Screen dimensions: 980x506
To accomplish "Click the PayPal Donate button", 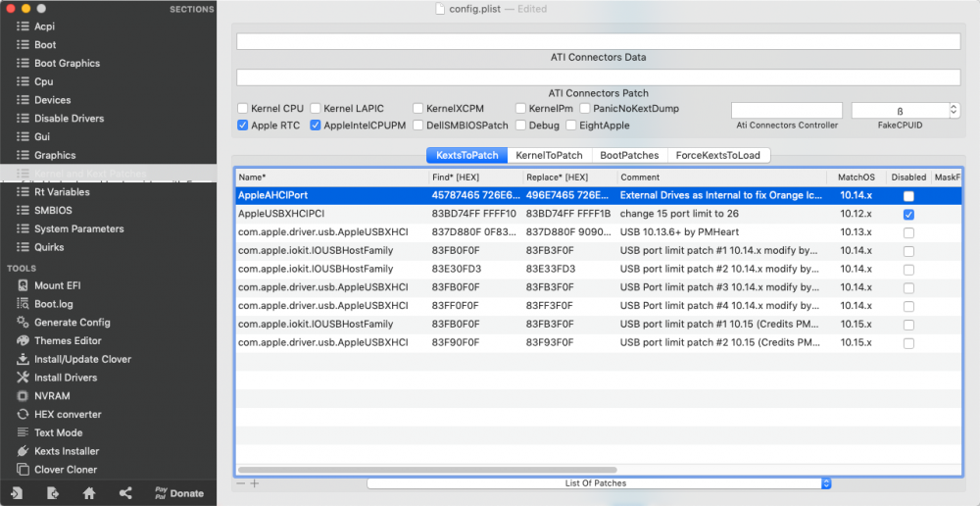I will pyautogui.click(x=179, y=493).
